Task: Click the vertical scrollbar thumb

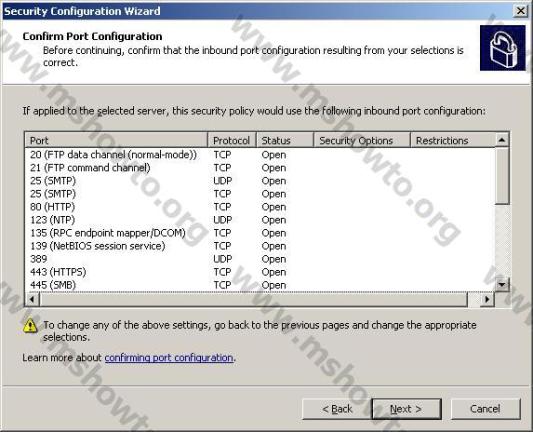Action: (x=502, y=176)
